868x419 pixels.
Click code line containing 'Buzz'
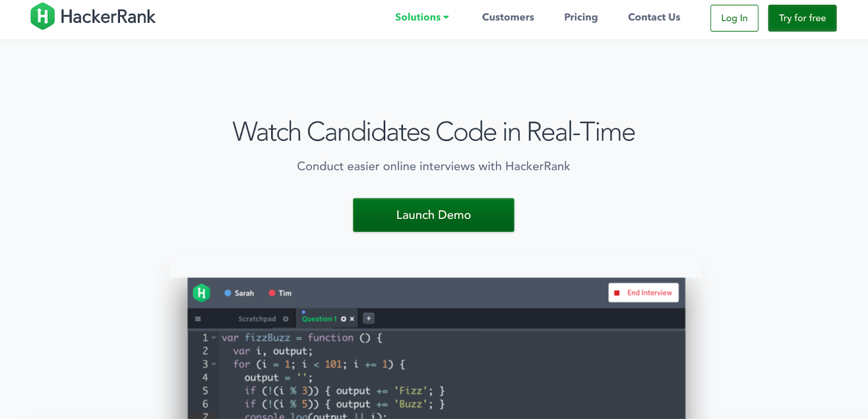coord(344,404)
